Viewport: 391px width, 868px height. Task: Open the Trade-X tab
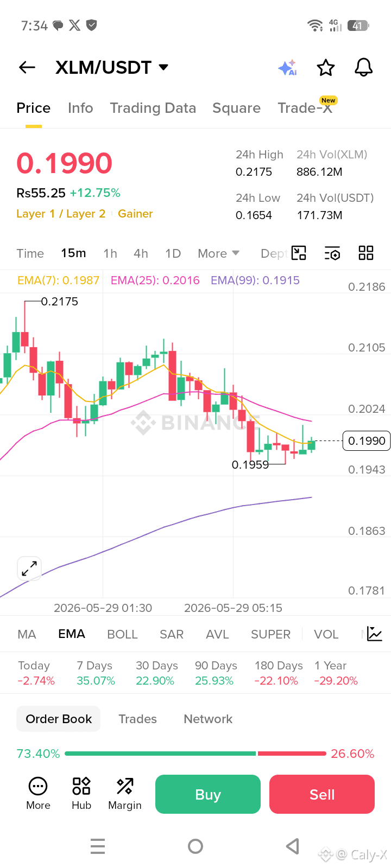click(305, 108)
